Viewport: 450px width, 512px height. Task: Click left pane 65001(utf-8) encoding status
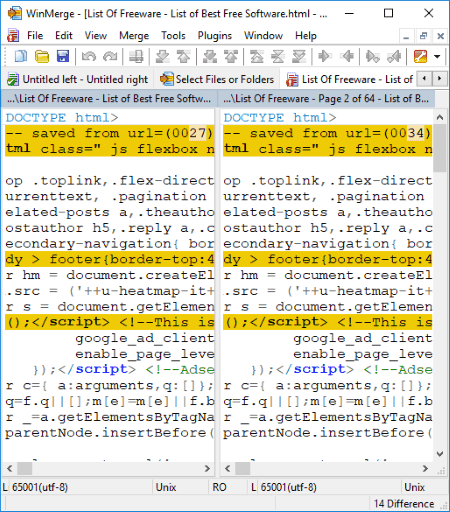pyautogui.click(x=40, y=487)
